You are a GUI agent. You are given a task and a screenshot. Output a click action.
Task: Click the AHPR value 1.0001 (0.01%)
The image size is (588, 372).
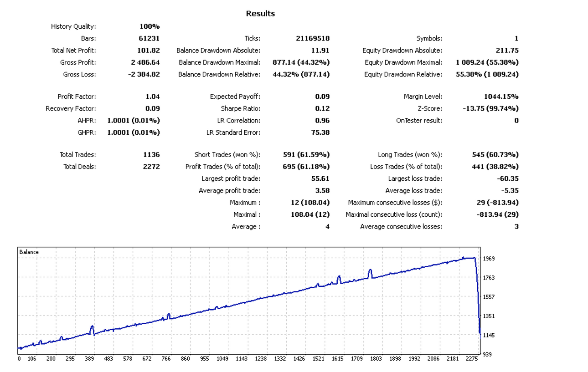pyautogui.click(x=134, y=121)
